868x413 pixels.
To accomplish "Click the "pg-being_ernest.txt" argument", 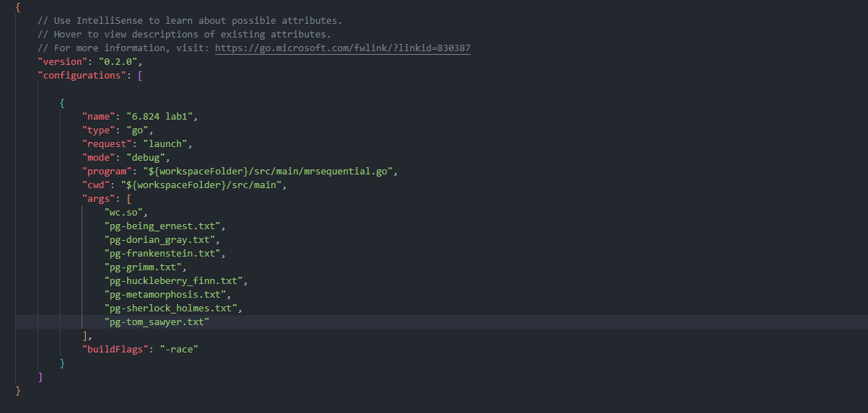I will (165, 226).
